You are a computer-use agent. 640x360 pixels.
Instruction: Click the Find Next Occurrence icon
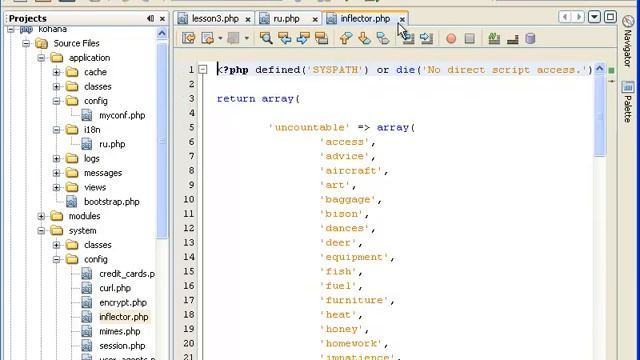tap(303, 38)
